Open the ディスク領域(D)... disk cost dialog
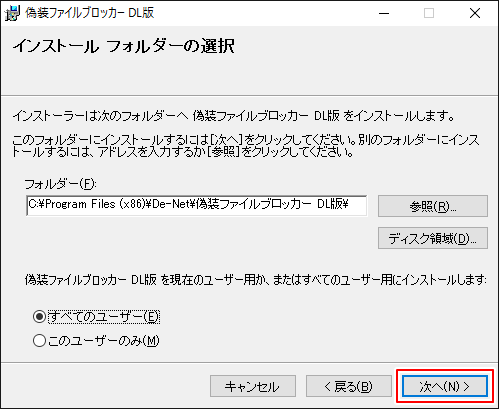This screenshot has height=409, width=499. 433,238
